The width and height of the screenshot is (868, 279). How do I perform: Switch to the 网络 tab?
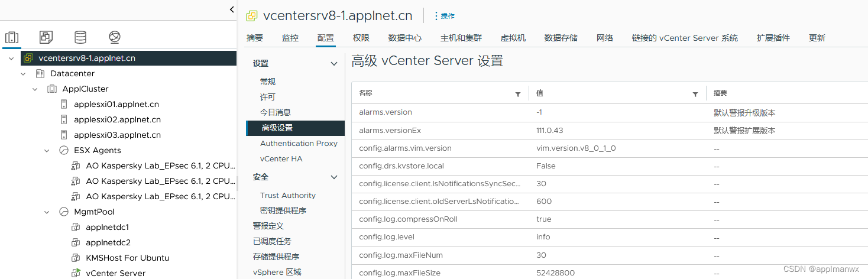(605, 38)
